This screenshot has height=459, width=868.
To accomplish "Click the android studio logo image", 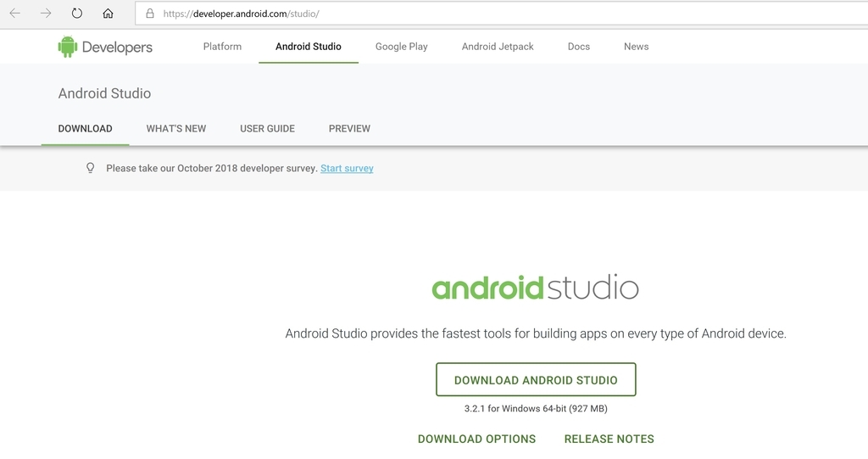I will tap(536, 287).
